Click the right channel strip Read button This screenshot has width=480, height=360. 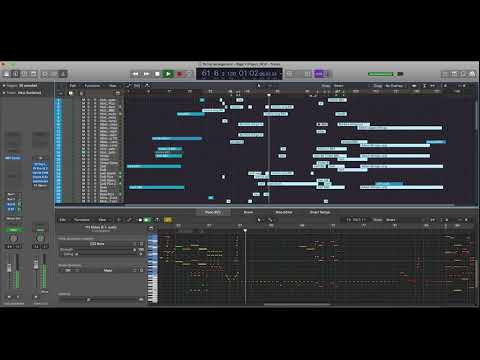pos(40,230)
